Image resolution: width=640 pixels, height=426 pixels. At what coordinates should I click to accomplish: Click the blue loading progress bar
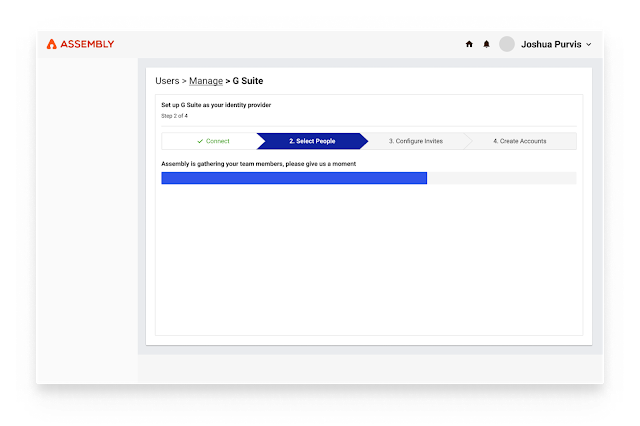[294, 178]
